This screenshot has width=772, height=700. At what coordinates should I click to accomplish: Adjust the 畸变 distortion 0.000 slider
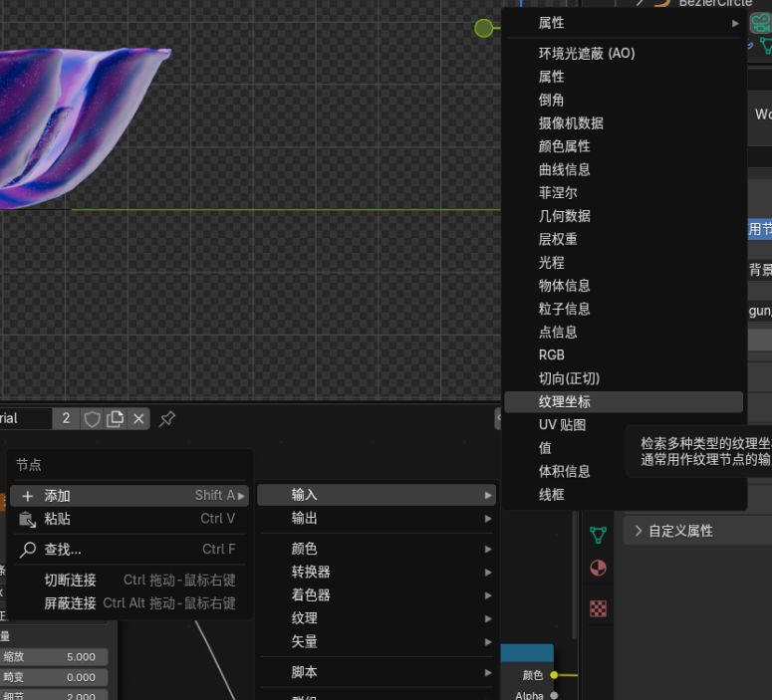pos(54,677)
